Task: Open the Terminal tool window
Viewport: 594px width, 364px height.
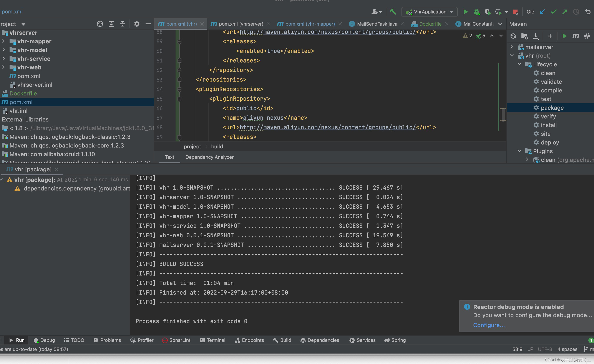Action: [216, 340]
